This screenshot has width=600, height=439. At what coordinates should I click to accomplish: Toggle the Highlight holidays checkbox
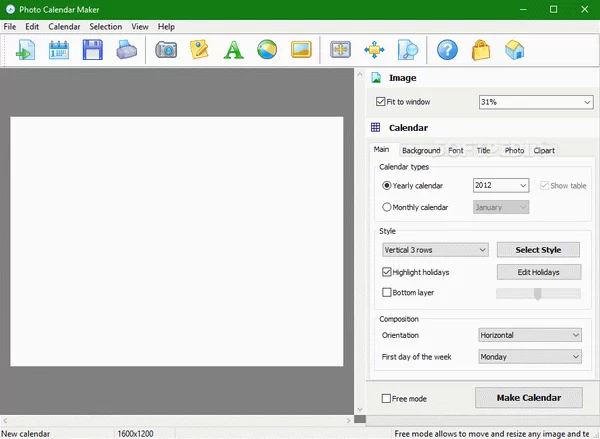click(x=386, y=272)
